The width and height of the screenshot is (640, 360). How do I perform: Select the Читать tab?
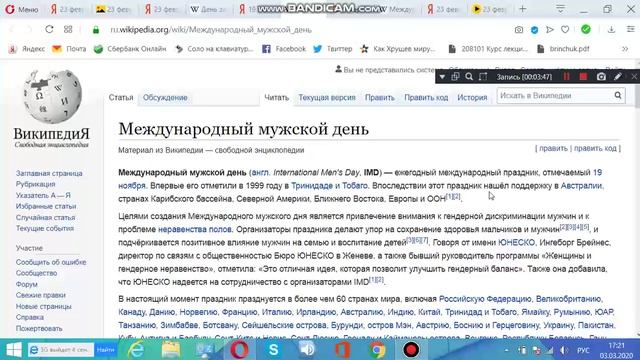point(276,98)
